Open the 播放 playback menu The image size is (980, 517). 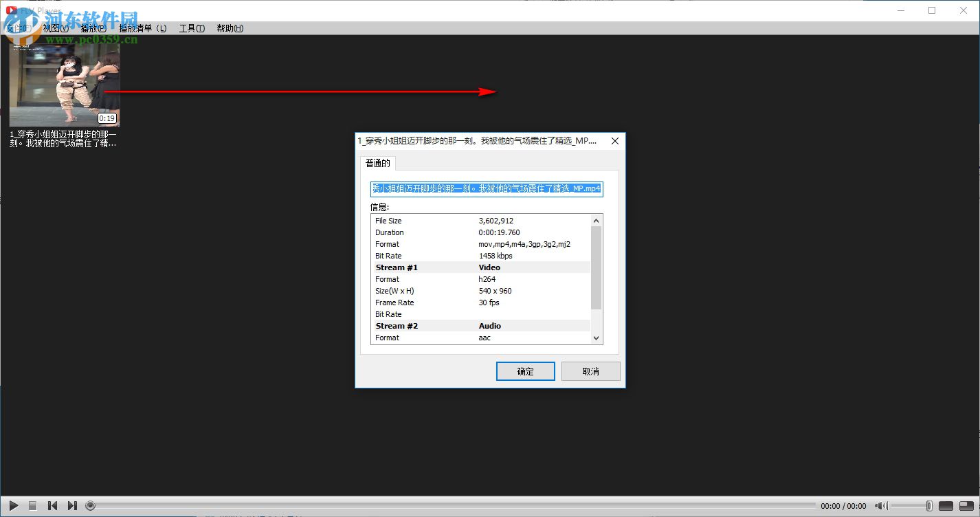pos(93,28)
